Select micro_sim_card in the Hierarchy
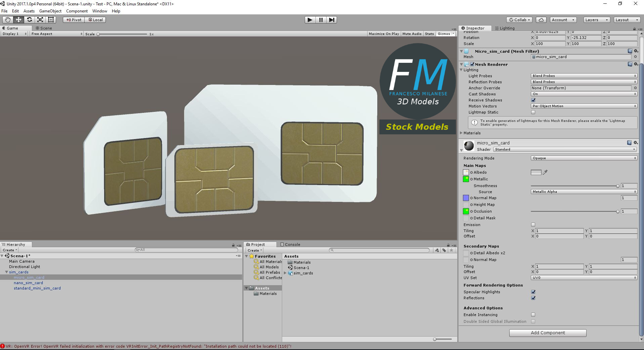Image resolution: width=644 pixels, height=350 pixels. (x=29, y=277)
